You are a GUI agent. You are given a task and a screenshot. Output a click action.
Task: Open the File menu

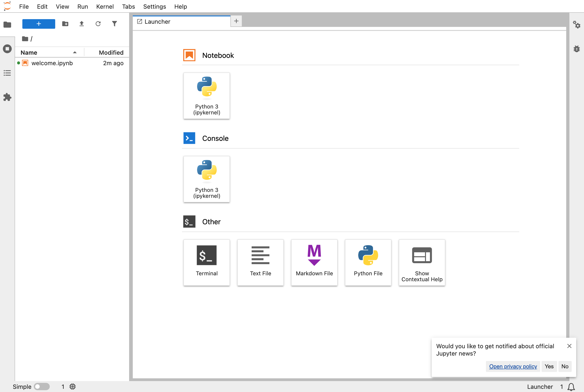pyautogui.click(x=24, y=7)
